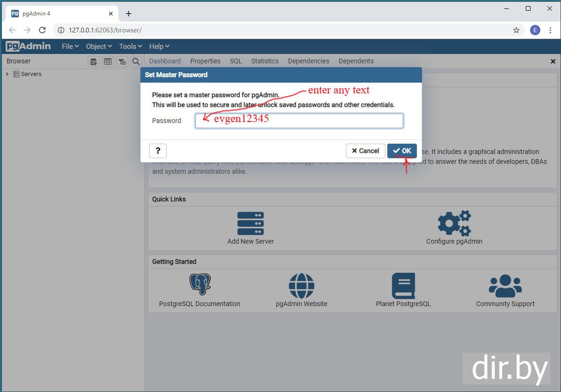Click the pgAdmin logo in header

click(28, 46)
